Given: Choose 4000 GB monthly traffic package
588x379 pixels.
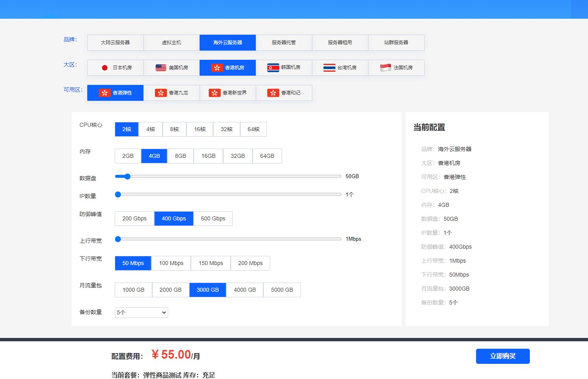Looking at the screenshot, I should click(245, 290).
